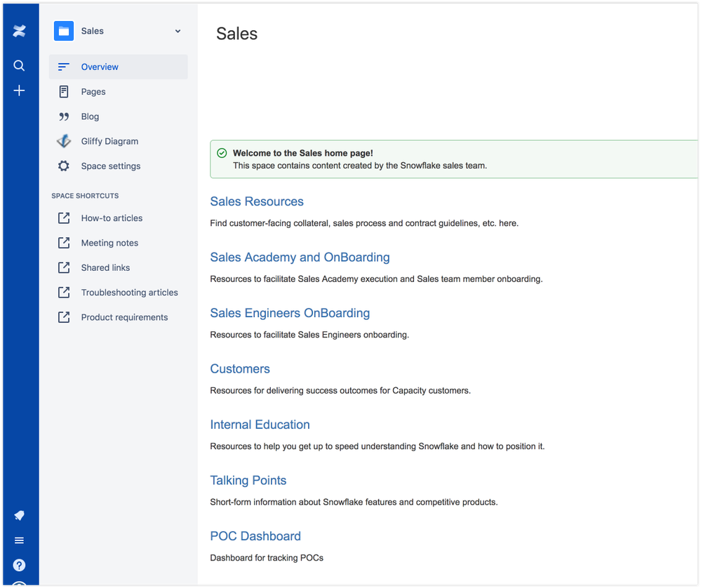Screen dimensions: 701x588
Task: Open the hamburger menu icon in blue bar
Action: [x=19, y=540]
